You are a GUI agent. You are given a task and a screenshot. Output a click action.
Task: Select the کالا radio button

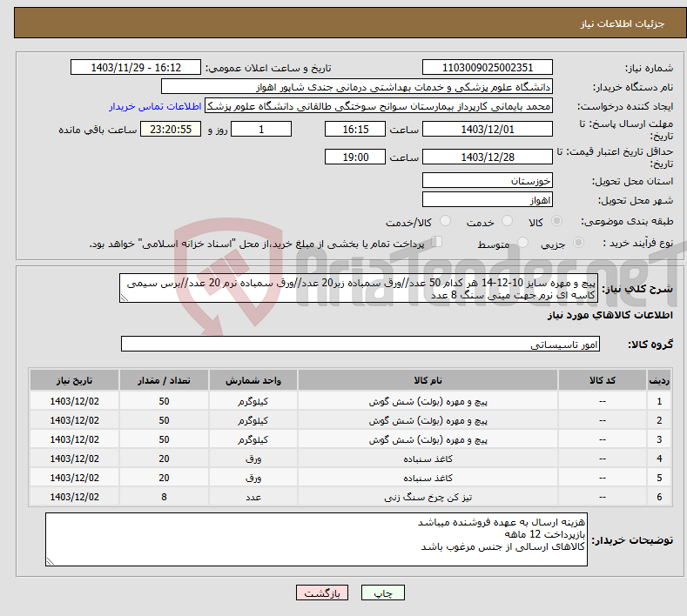click(556, 221)
